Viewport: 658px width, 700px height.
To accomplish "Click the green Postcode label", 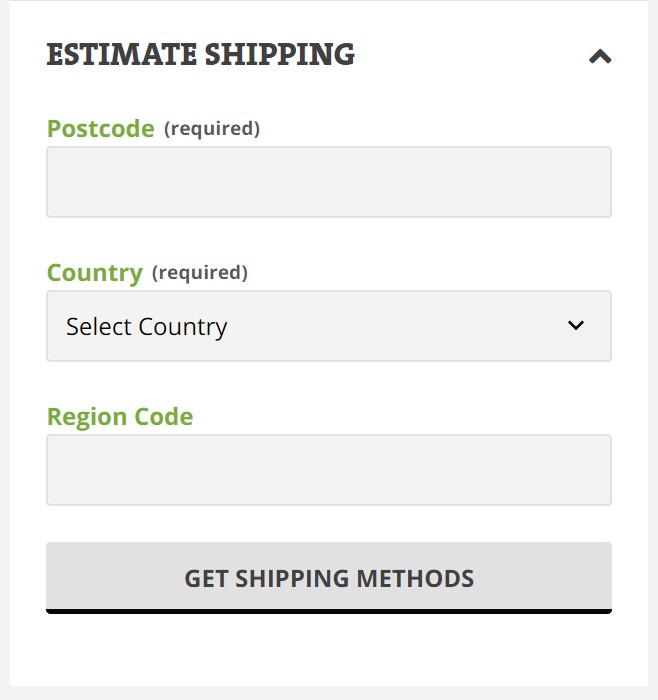I will point(100,129).
